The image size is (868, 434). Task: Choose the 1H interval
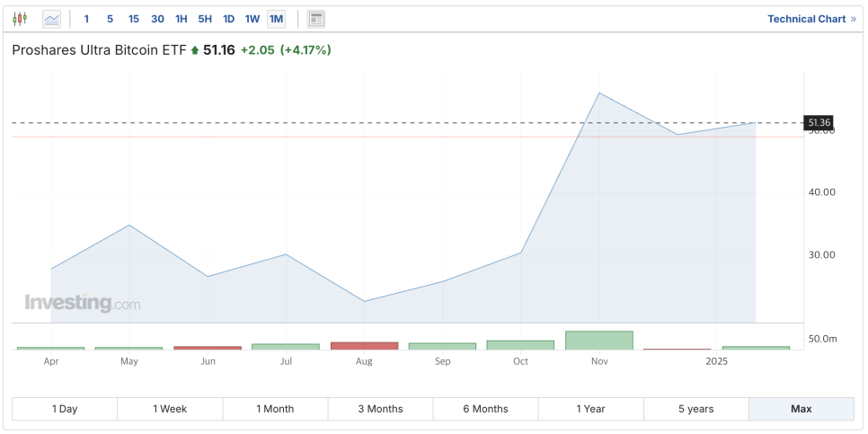181,19
